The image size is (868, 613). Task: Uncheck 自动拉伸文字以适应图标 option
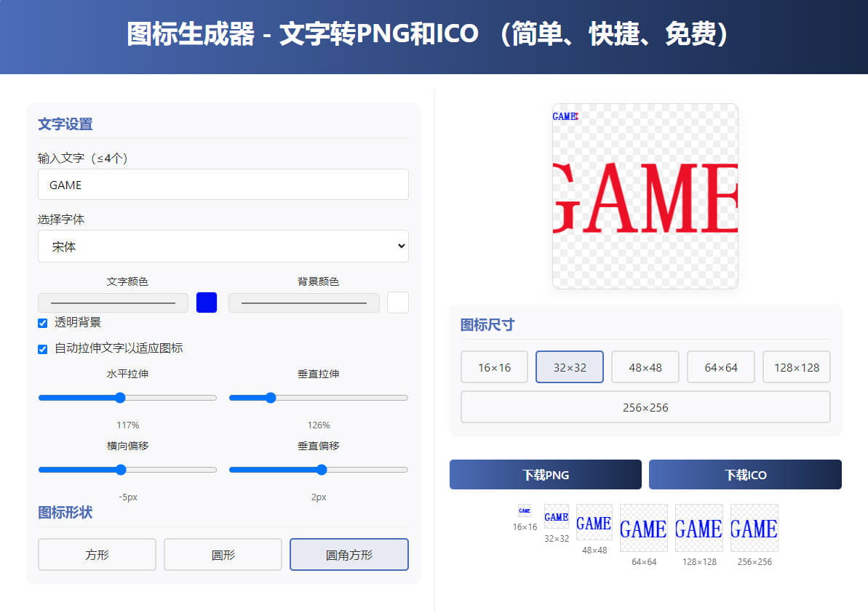pyautogui.click(x=43, y=349)
